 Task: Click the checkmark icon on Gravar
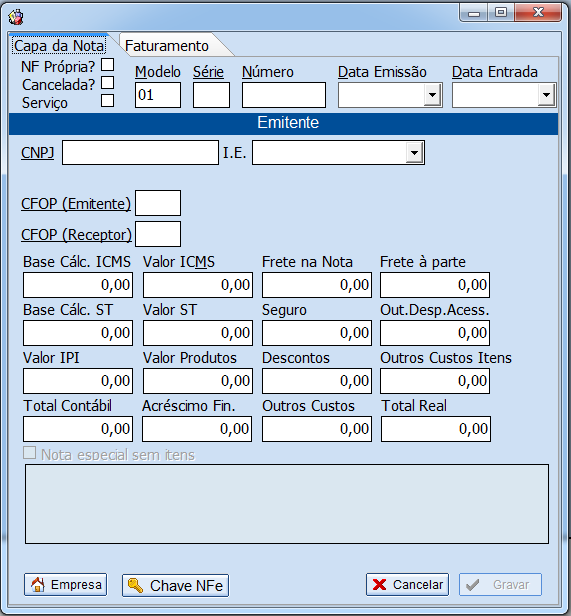point(472,585)
